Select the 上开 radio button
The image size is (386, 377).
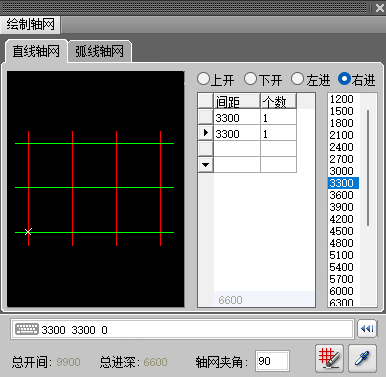[x=203, y=79]
